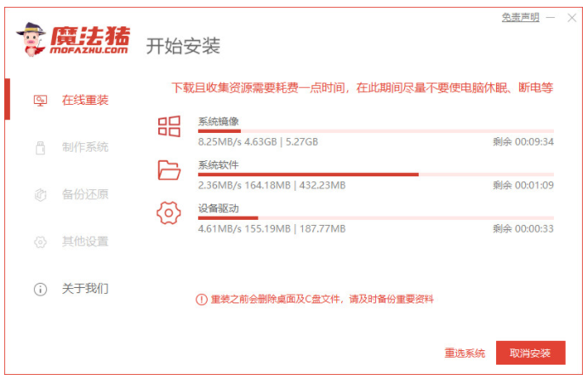The width and height of the screenshot is (588, 380).
Task: Click the gear icon for 设备驱动
Action: (x=169, y=213)
